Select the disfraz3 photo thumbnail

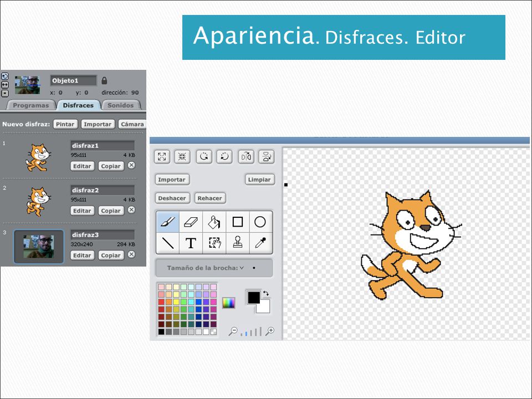pyautogui.click(x=39, y=247)
